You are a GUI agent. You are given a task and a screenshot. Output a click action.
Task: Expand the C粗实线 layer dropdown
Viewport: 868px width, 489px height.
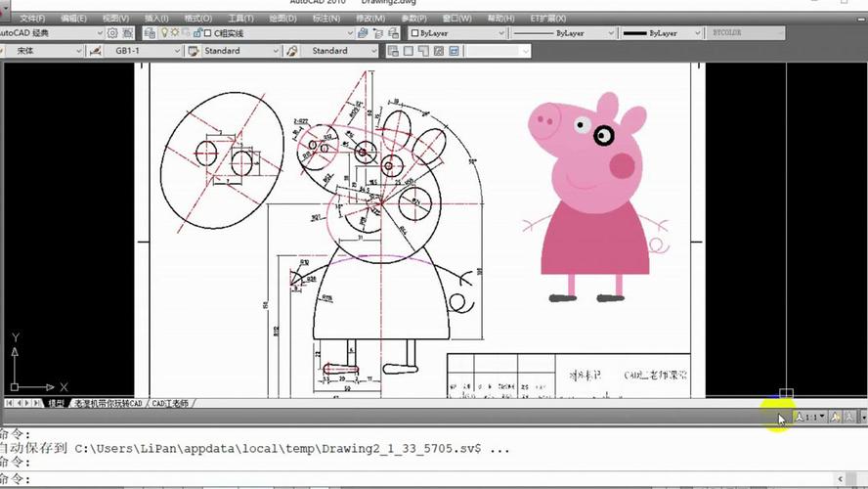coord(350,33)
